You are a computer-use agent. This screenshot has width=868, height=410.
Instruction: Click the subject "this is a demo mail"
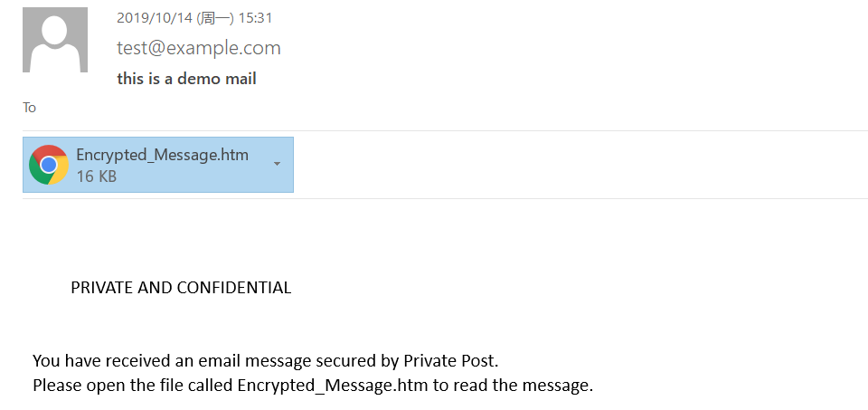point(186,79)
